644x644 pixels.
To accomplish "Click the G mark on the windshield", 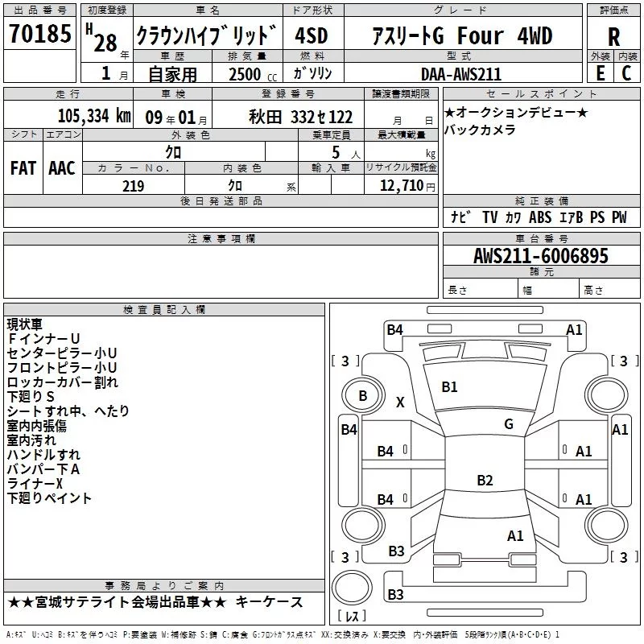I will pos(508,424).
